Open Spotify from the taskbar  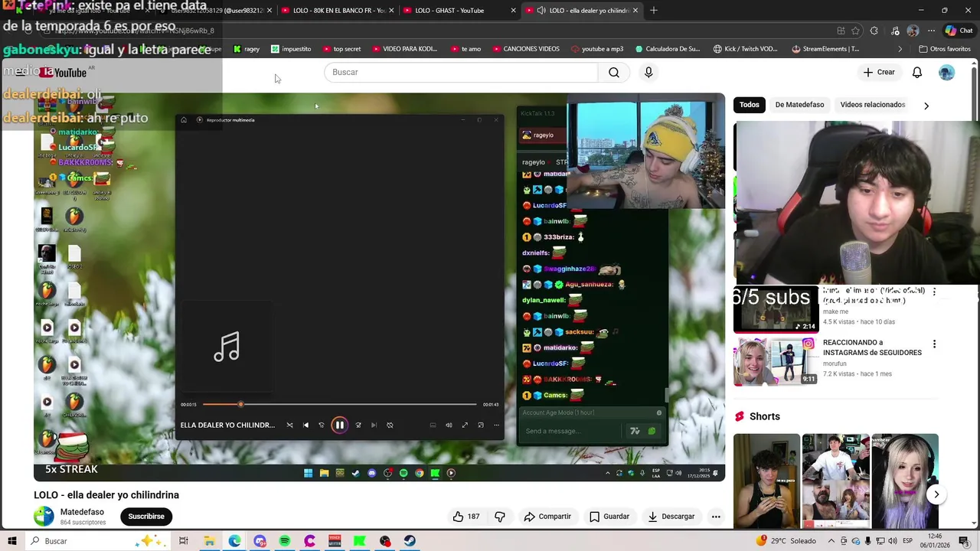coord(285,541)
